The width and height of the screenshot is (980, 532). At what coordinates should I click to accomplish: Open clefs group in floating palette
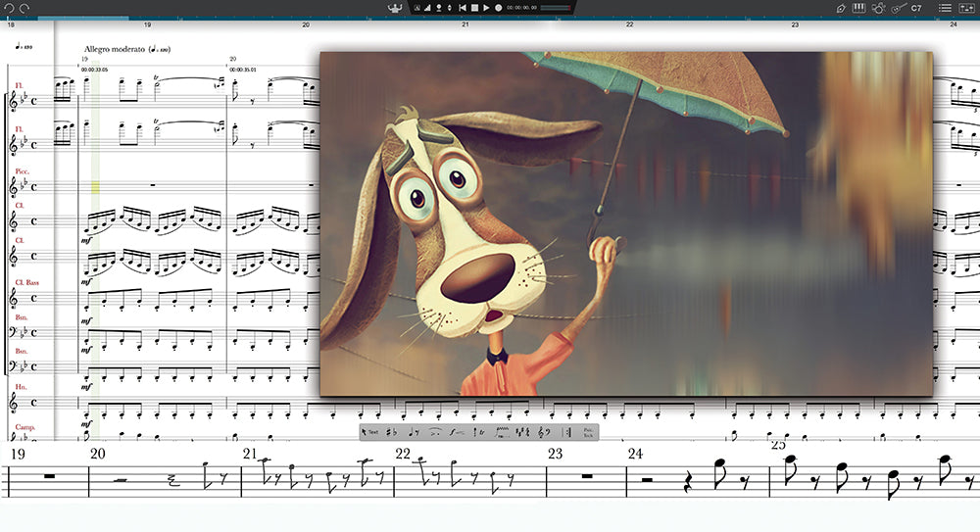point(544,432)
